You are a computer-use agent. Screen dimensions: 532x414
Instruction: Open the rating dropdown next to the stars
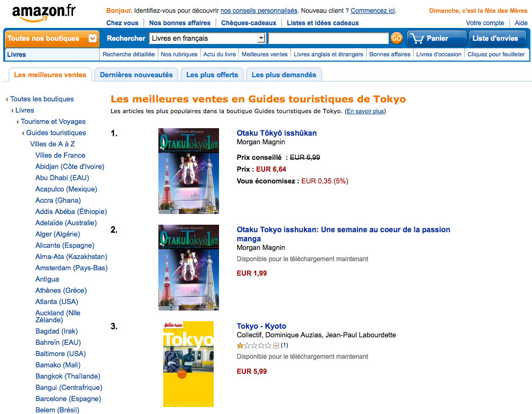(276, 345)
